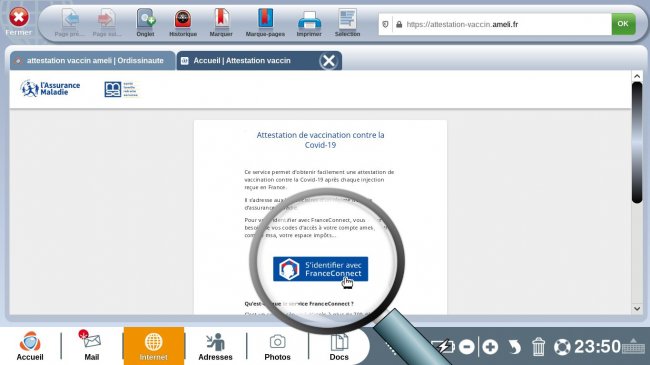The image size is (650, 365).
Task: Open Accueil home in bottom bar
Action: click(x=30, y=346)
